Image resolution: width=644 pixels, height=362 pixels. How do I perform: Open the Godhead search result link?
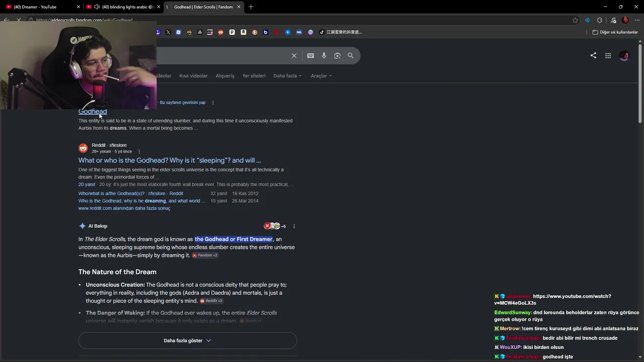click(93, 112)
